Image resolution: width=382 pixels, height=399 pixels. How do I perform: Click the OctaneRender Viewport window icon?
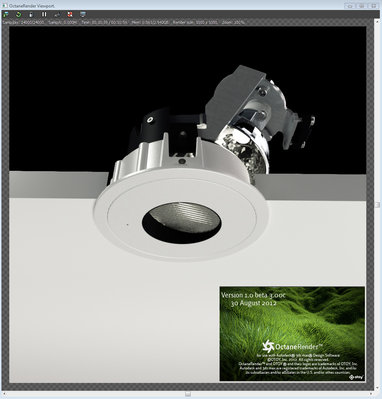click(x=5, y=5)
